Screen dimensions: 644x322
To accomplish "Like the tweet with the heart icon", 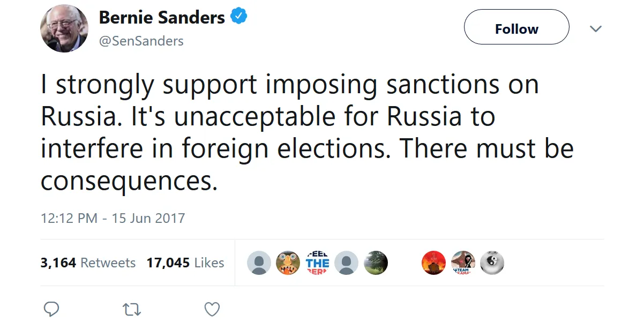I will (213, 309).
